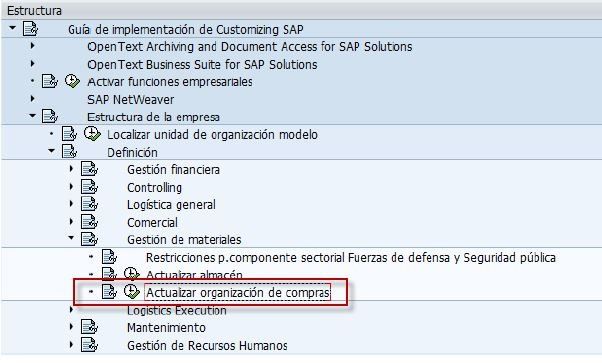The height and width of the screenshot is (363, 602).
Task: Click the documentation icon beside Mantenimiento
Action: (x=89, y=327)
